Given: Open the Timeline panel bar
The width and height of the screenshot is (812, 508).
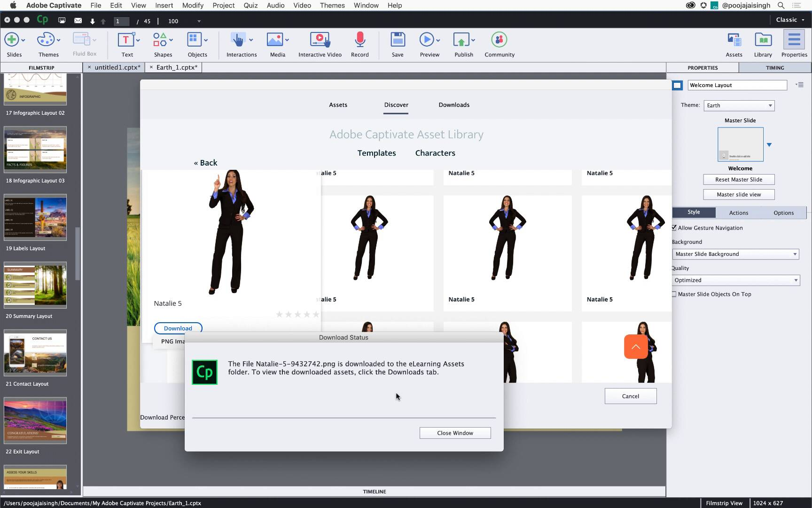Looking at the screenshot, I should click(x=375, y=492).
